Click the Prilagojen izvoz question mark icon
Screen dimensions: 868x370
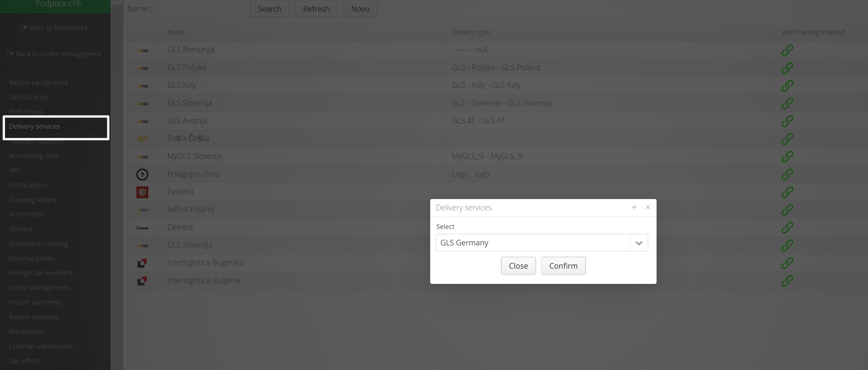(142, 174)
